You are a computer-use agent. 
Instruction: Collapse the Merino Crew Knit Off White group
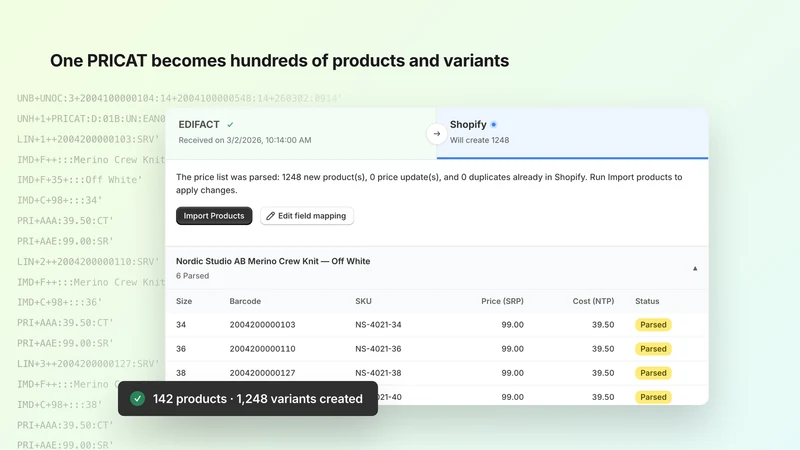coord(695,268)
